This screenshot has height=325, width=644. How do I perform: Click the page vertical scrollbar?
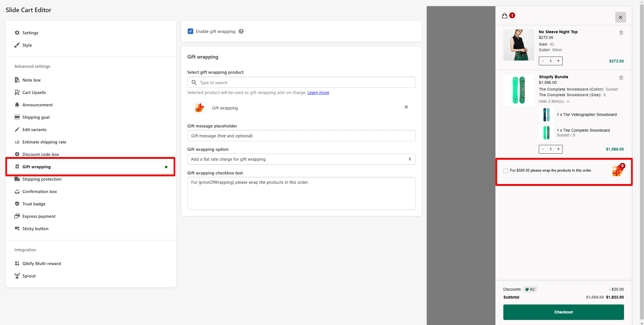point(642,162)
